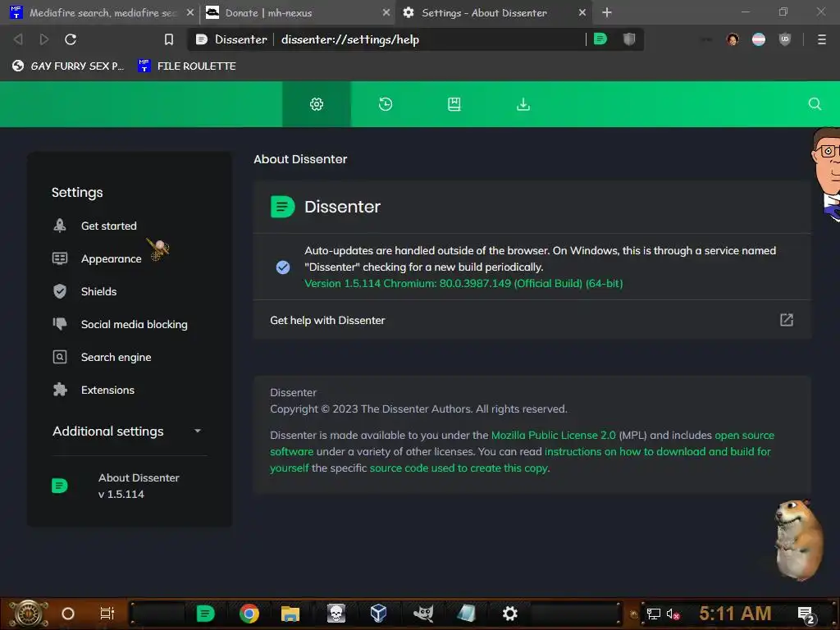This screenshot has height=630, width=840.
Task: Click the Version 1.5.114 Chromium text
Action: pyautogui.click(x=463, y=283)
